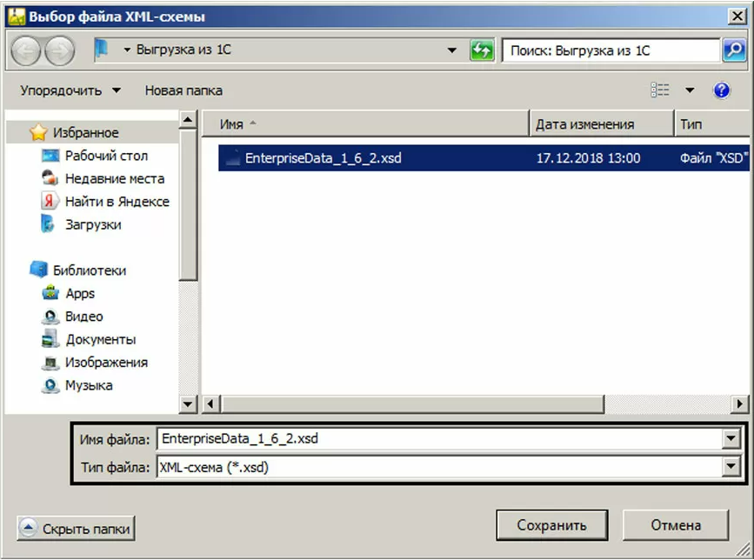754x560 pixels.
Task: Click the Изображения library icon
Action: [x=50, y=363]
